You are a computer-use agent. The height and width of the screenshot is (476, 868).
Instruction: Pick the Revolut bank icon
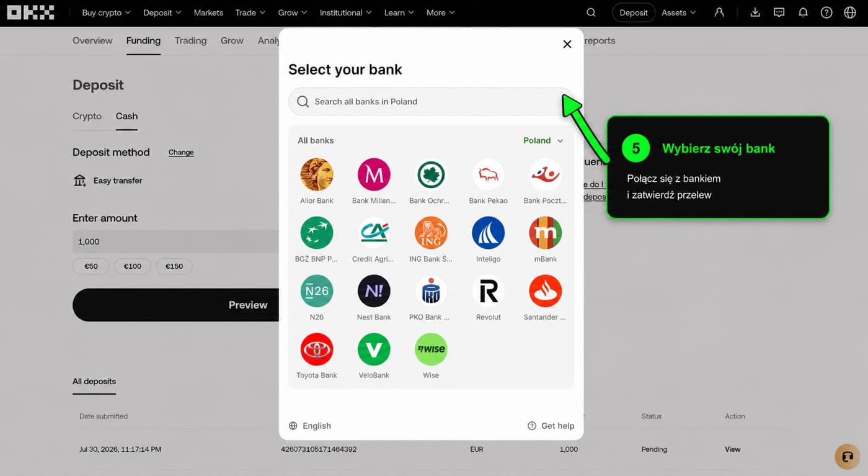point(488,291)
